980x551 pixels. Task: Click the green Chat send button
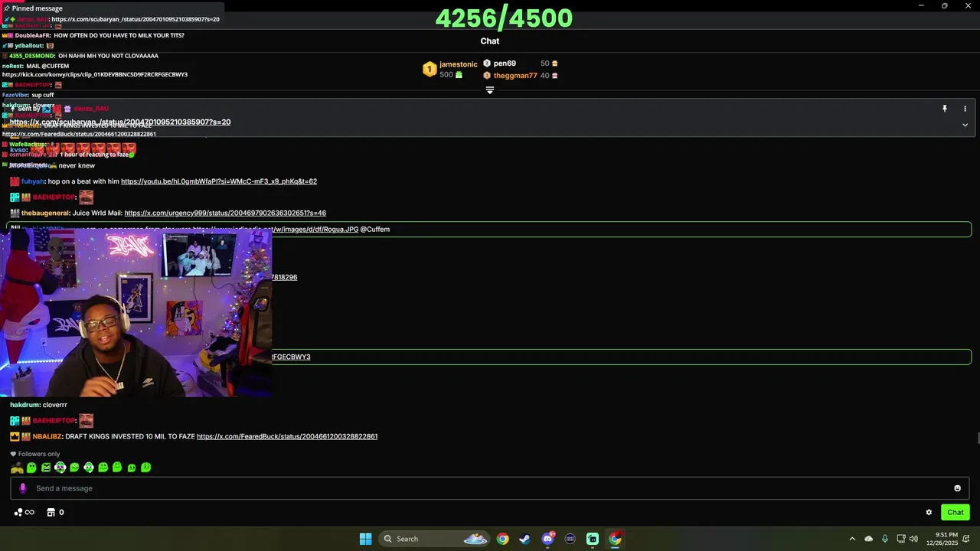tap(955, 512)
